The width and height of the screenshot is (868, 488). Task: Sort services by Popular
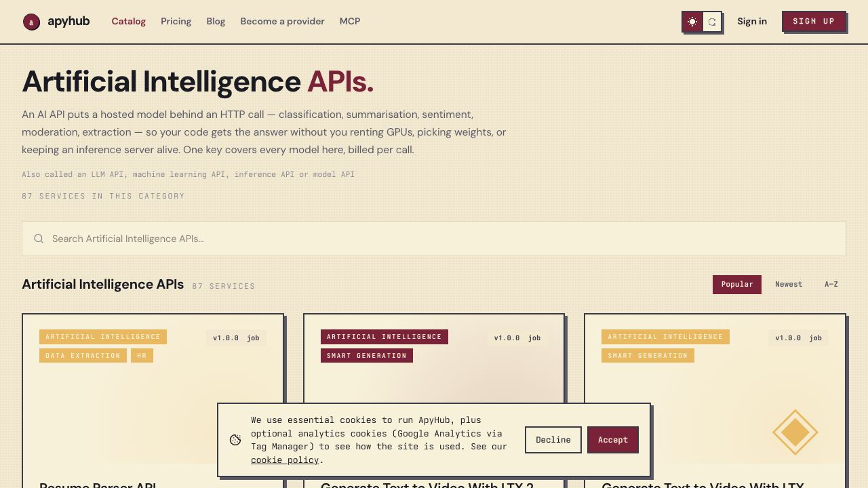(x=737, y=285)
